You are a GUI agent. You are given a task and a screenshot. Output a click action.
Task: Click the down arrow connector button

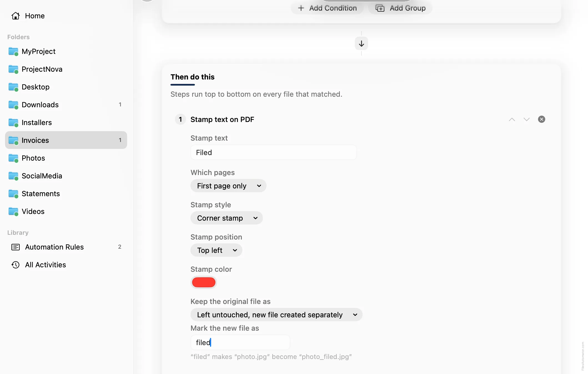tap(361, 44)
